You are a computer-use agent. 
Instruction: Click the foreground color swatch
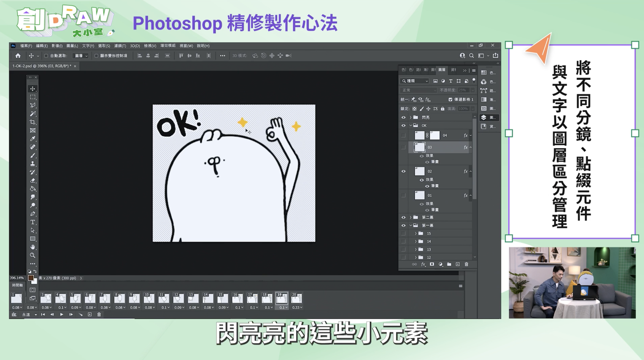[x=31, y=278]
